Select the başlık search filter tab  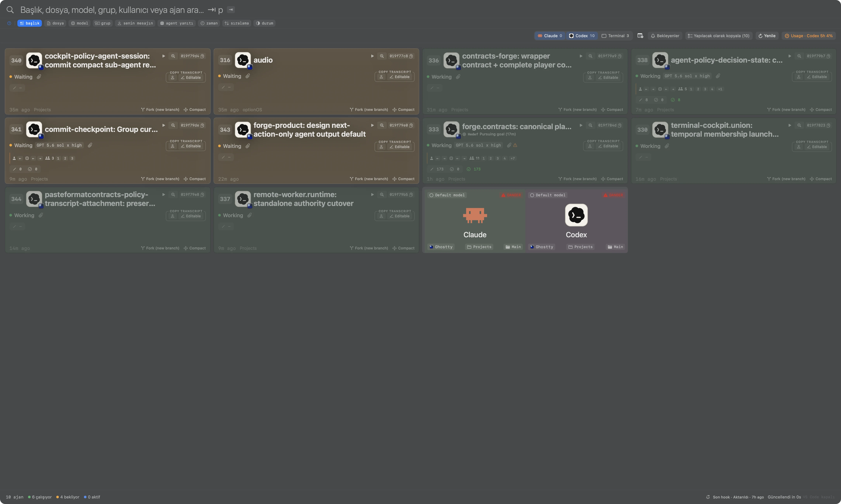(x=30, y=23)
